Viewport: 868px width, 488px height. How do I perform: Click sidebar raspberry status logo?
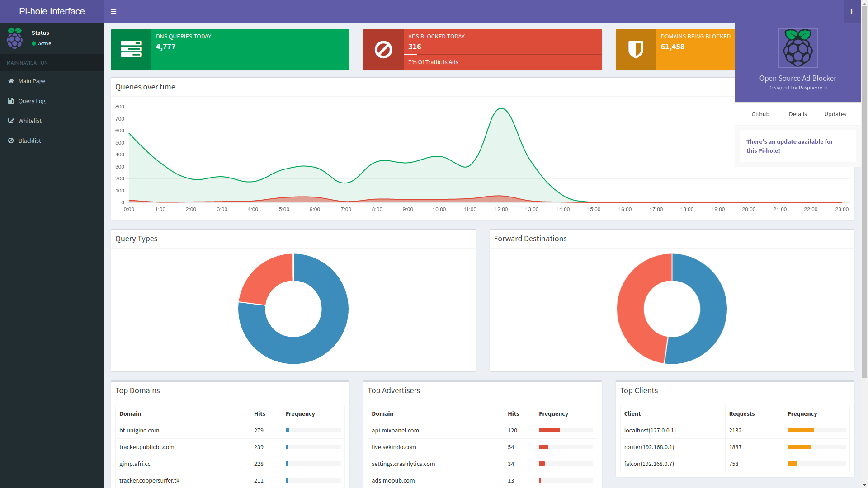14,38
